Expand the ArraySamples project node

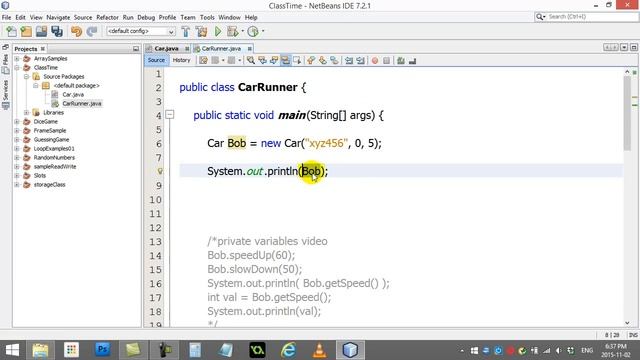(17, 59)
